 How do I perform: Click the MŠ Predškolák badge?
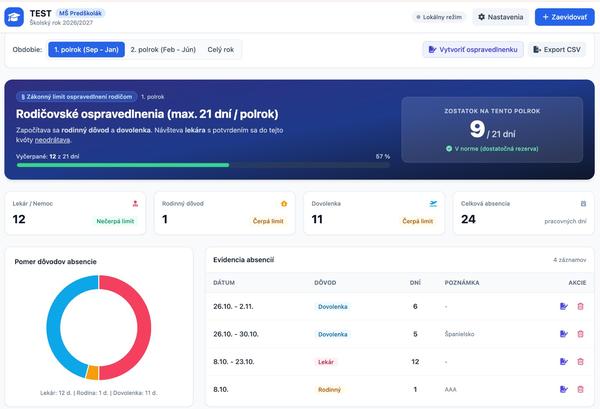click(x=80, y=13)
